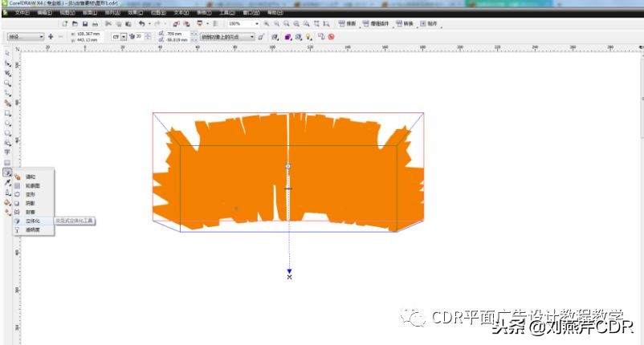This screenshot has height=345, width=644.
Task: Choose Transparency (透明度) from the flyout
Action: (33, 229)
